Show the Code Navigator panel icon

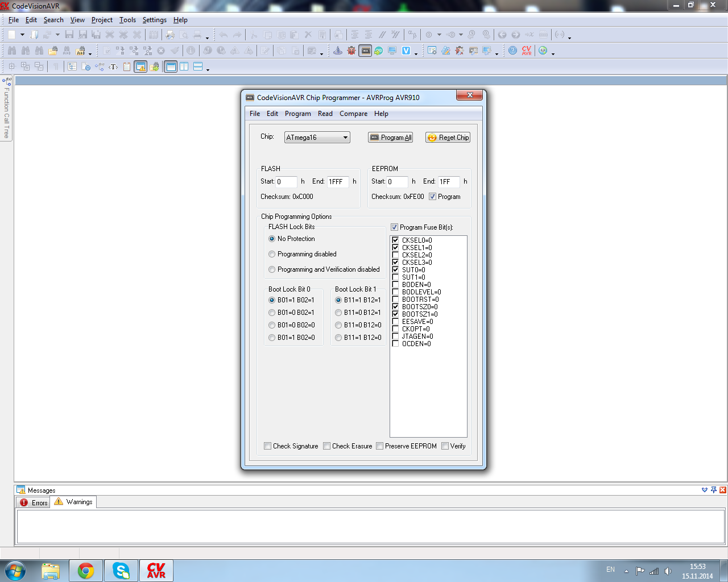point(72,66)
